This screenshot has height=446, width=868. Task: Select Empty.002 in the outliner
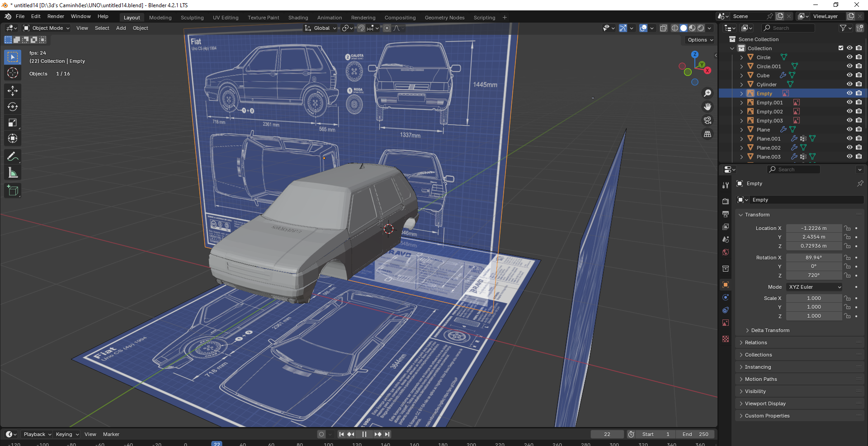tap(769, 112)
